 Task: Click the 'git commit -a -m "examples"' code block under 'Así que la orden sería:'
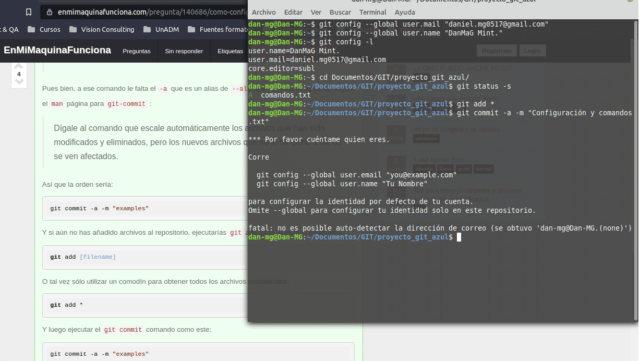point(144,208)
